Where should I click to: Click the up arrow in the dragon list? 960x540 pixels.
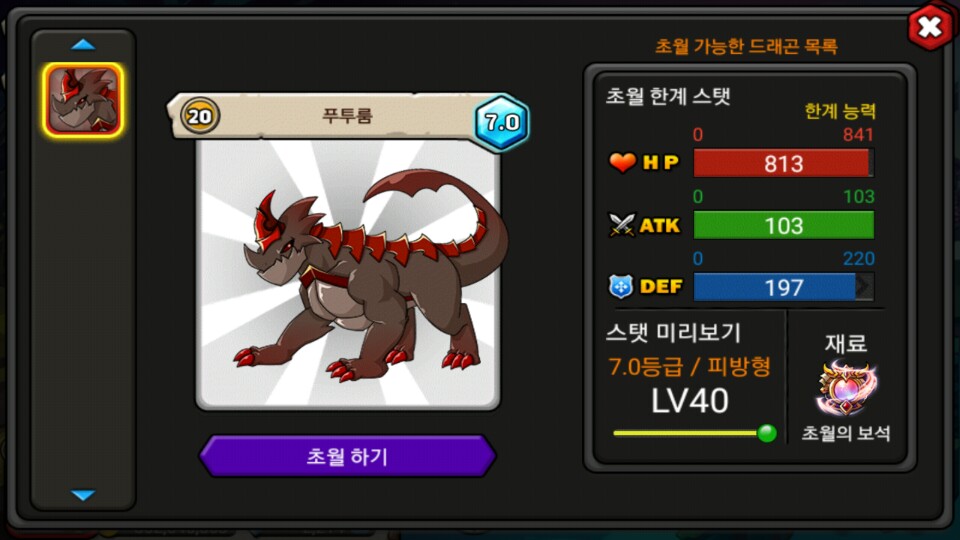click(83, 45)
